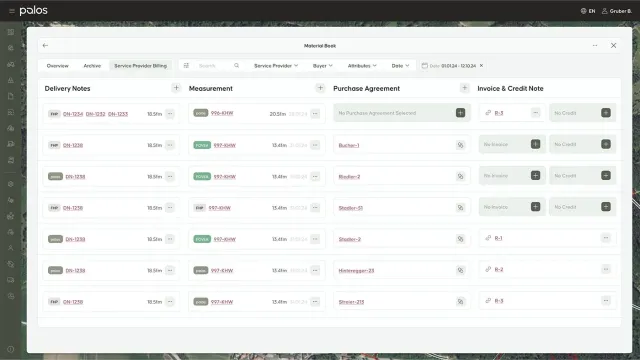The image size is (640, 360).
Task: Go back using the Material Book arrow
Action: 45,46
